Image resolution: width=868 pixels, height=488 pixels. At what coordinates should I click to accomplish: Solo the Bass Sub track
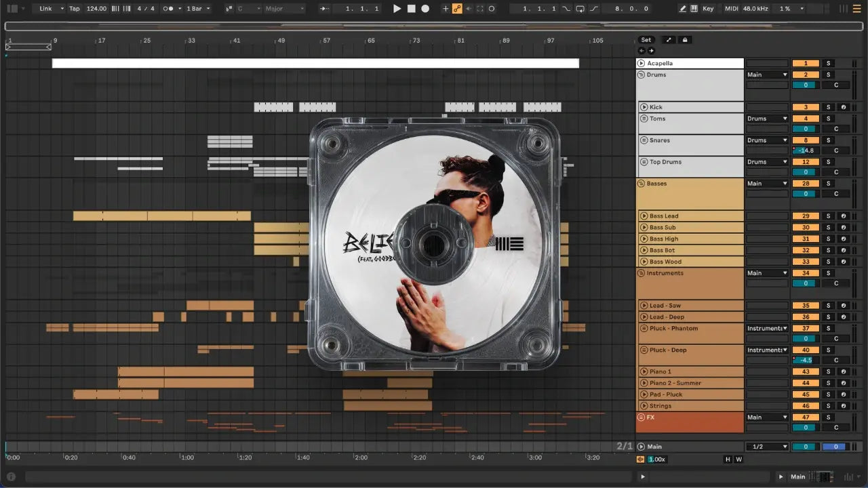[x=828, y=228]
